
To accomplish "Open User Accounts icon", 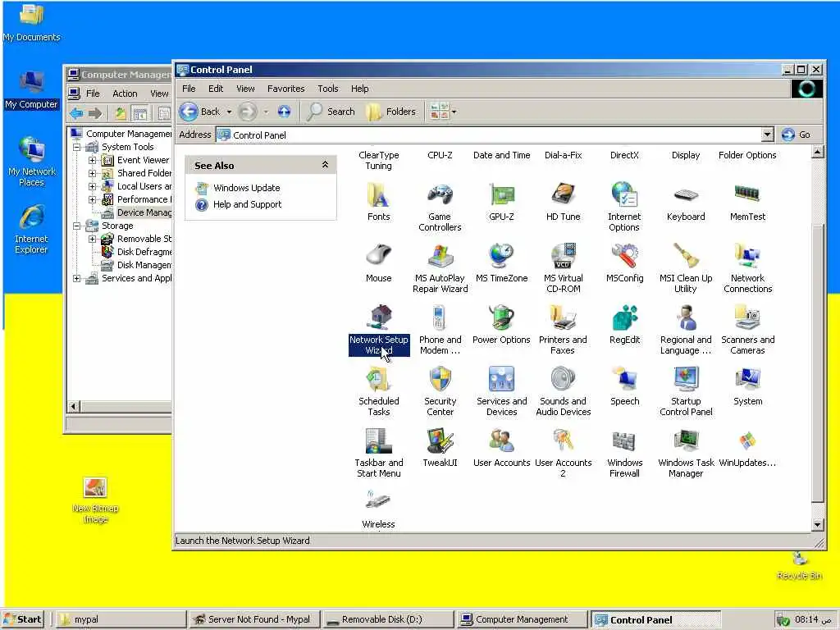I will click(x=501, y=441).
